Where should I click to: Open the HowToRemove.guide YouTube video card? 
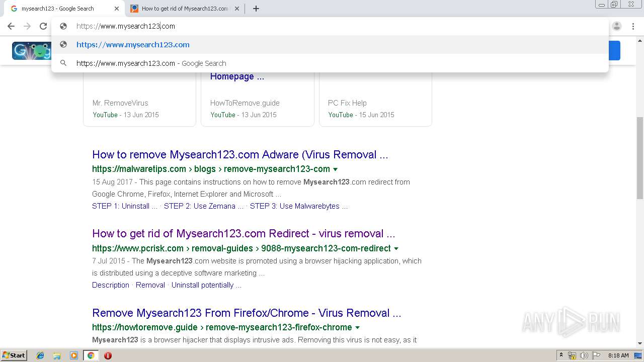pos(258,100)
